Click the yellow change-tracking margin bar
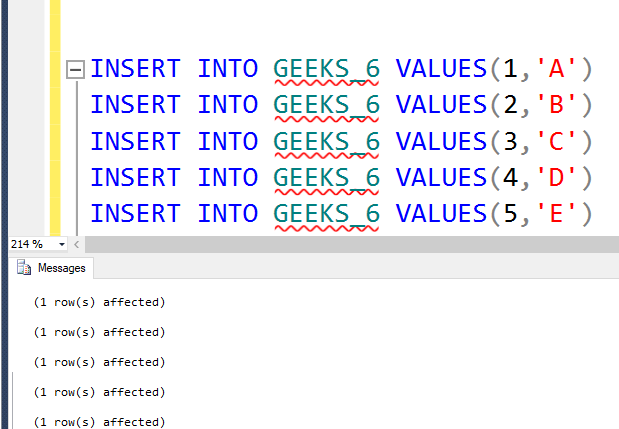This screenshot has width=619, height=429. 55,118
